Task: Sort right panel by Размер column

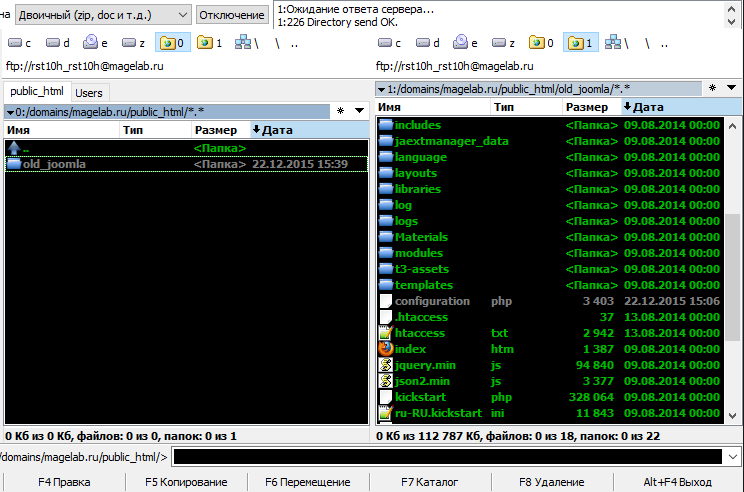Action: (x=587, y=107)
